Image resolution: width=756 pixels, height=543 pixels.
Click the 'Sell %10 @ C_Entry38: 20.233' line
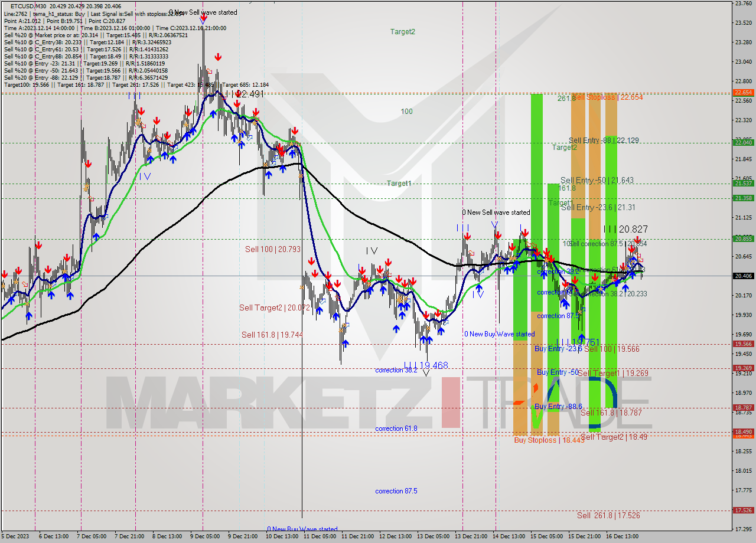coord(87,42)
